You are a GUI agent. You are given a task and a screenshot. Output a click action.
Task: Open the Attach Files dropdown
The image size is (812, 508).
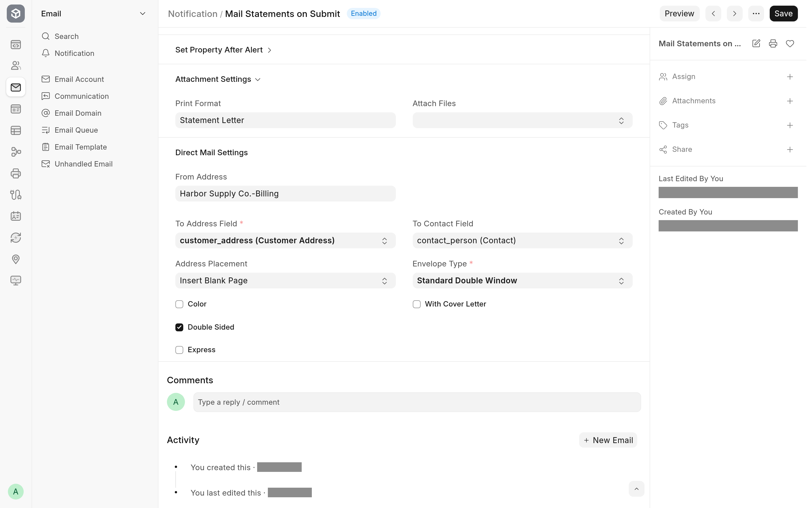tap(522, 120)
